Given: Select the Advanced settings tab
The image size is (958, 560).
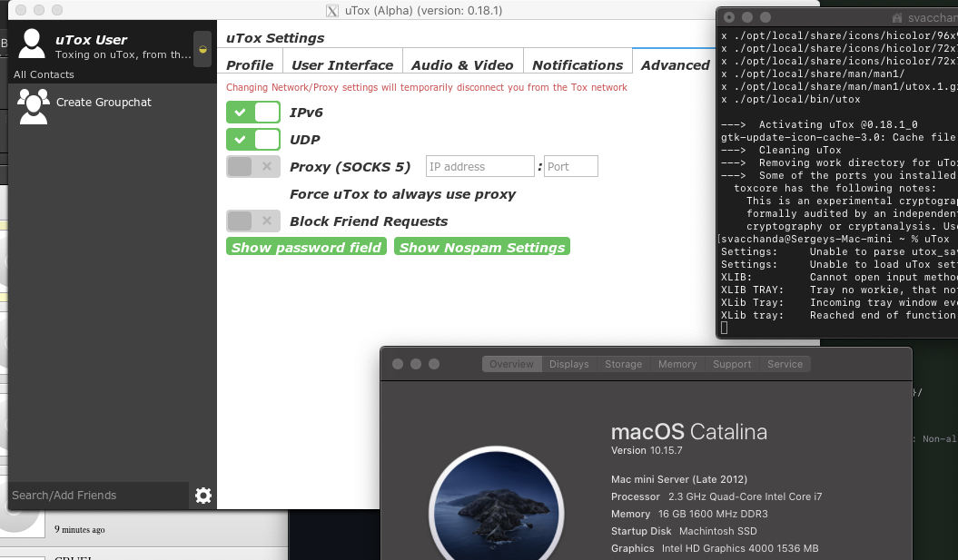Looking at the screenshot, I should pos(675,64).
